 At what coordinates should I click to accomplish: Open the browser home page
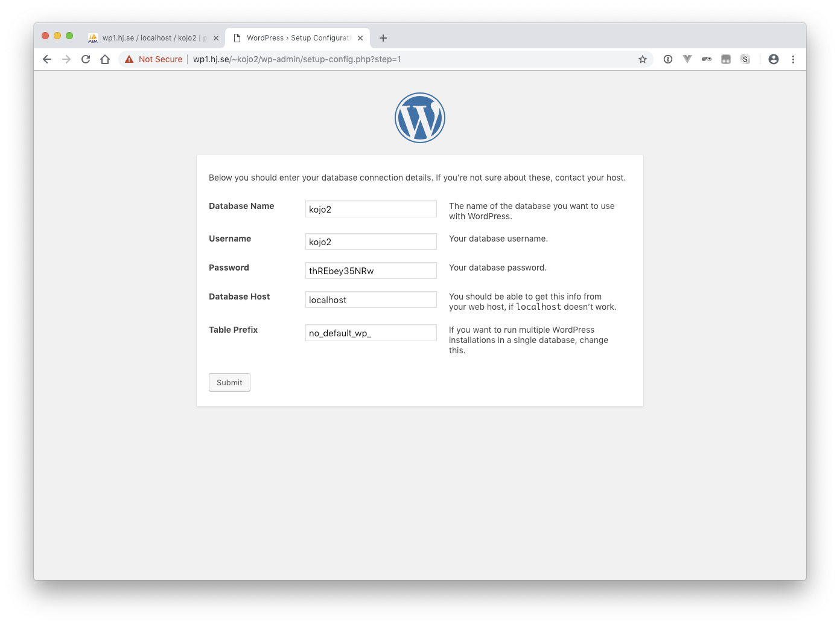pyautogui.click(x=105, y=59)
